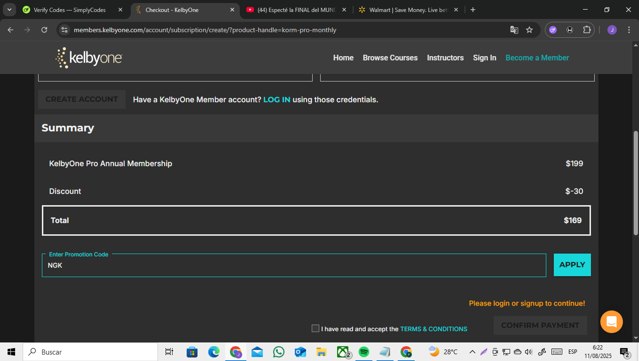Open the TERMS & CONDITIONS link
639x361 pixels.
coord(434,329)
